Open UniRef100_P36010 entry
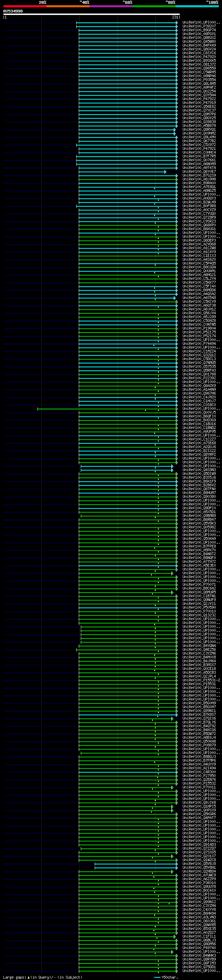The height and width of the screenshot is (980, 222). [199, 883]
